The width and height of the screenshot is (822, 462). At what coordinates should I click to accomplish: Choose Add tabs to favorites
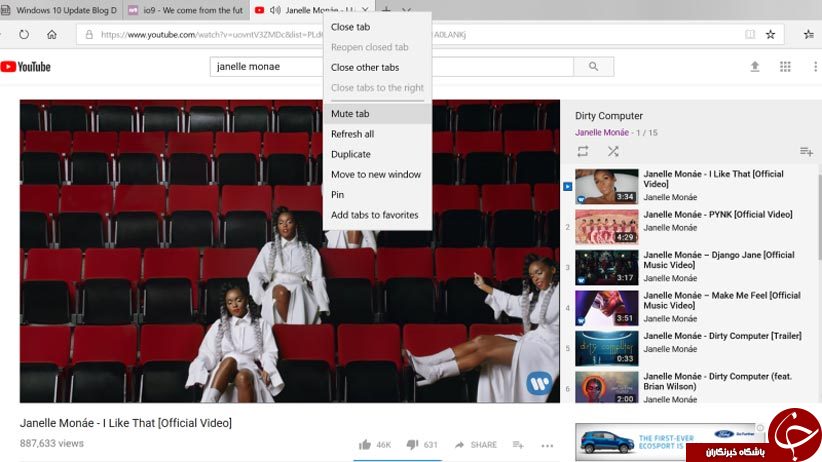click(x=375, y=215)
